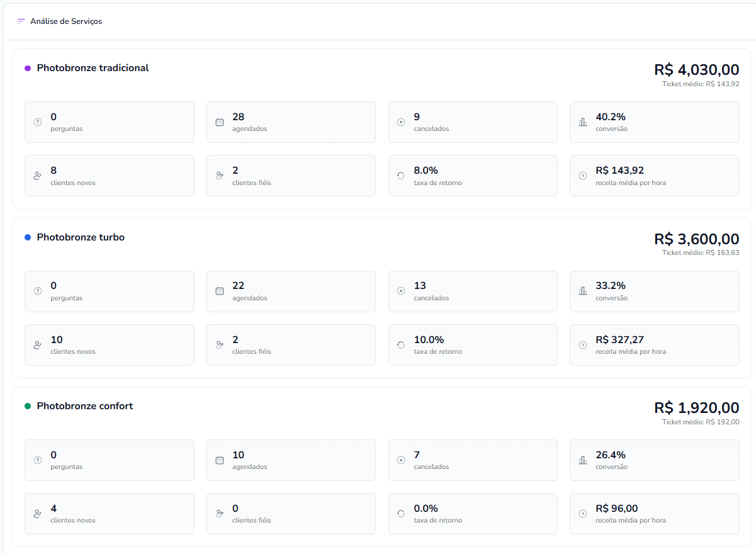This screenshot has height=554, width=756.
Task: Select the Photobronze confort service title
Action: (85, 406)
